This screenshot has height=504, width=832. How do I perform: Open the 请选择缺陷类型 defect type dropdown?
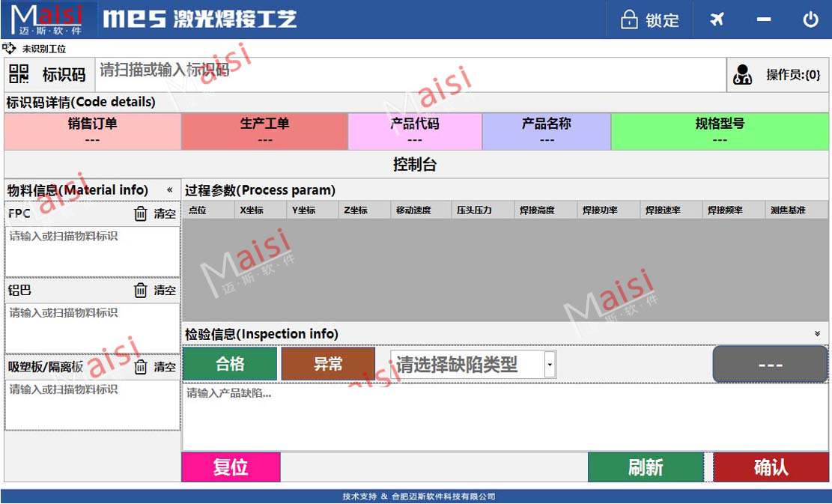pos(550,365)
